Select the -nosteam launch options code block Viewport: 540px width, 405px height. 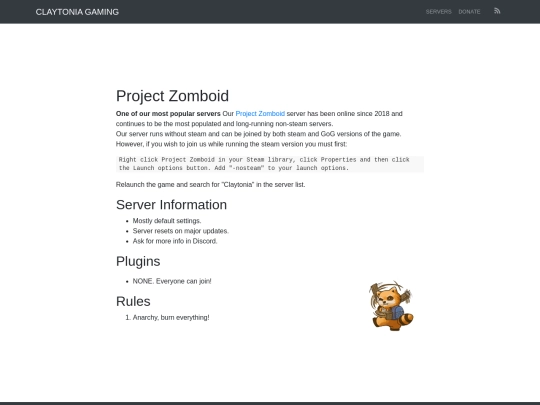[x=270, y=164]
